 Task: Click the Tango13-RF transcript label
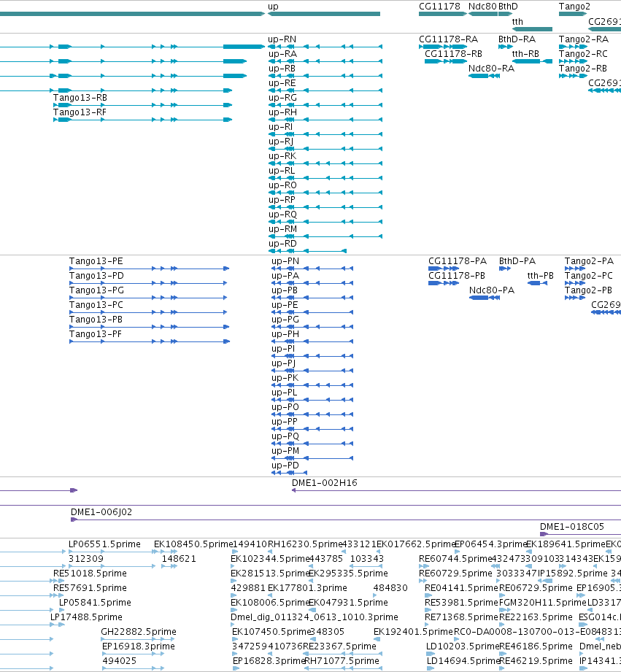[80, 112]
